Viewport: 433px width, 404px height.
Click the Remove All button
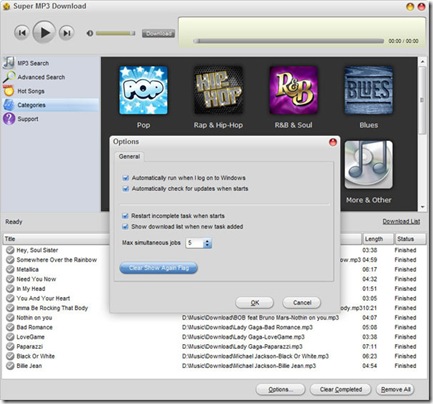(395, 389)
